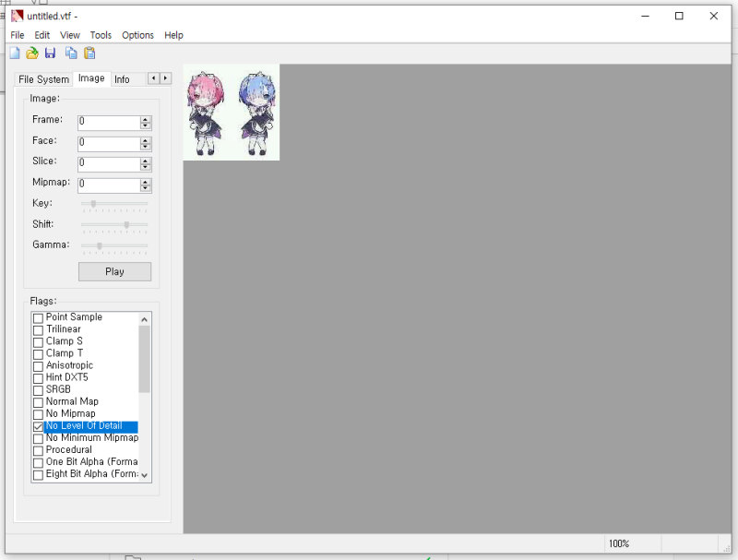Check the Clamp S flag
The image size is (738, 560).
click(38, 342)
